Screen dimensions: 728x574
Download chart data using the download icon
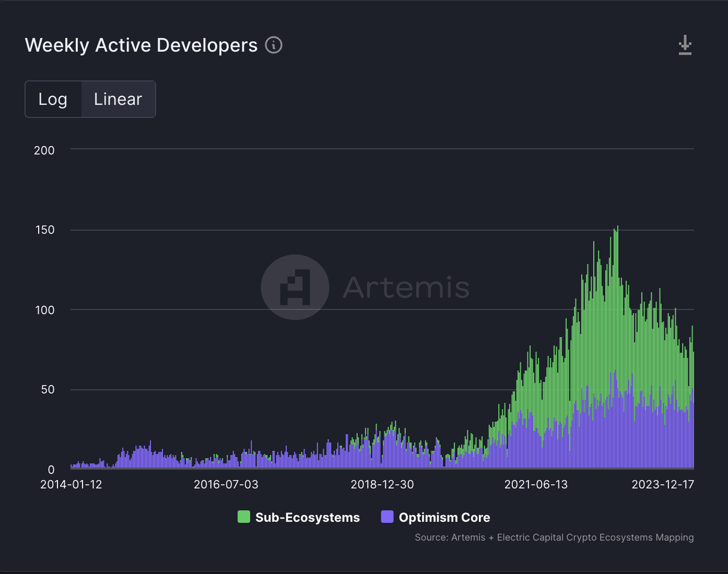point(685,45)
